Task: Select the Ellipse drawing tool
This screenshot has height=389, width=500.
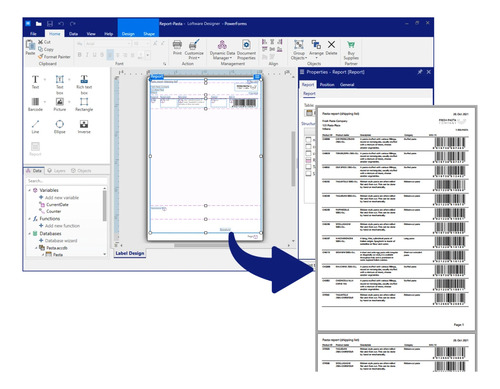Action: pos(60,127)
